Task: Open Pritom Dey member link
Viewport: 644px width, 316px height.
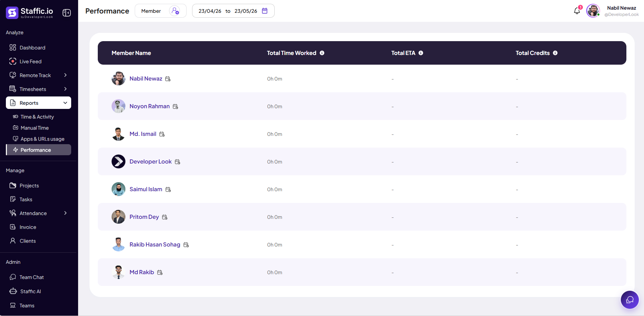Action: pos(144,217)
